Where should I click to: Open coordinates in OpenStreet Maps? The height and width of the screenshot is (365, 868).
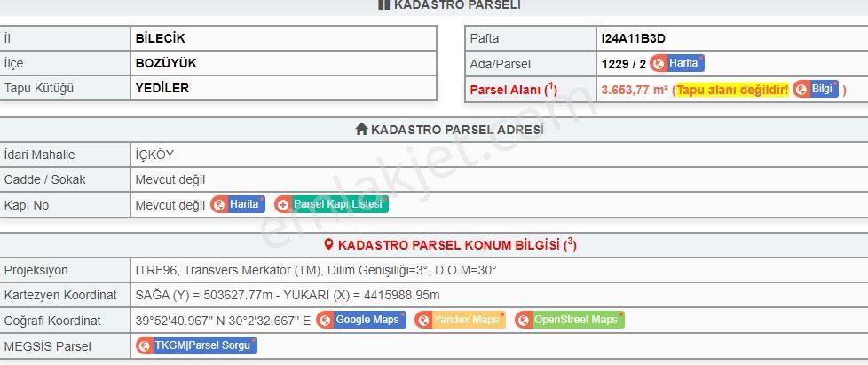[569, 320]
